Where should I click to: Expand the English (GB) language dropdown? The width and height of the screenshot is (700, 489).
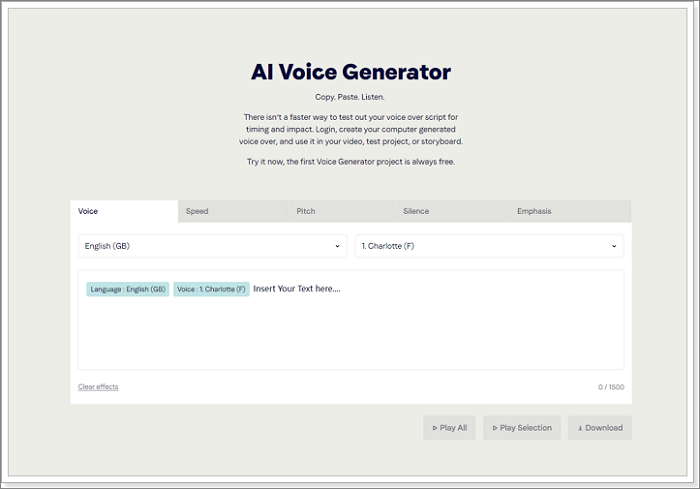pyautogui.click(x=212, y=246)
